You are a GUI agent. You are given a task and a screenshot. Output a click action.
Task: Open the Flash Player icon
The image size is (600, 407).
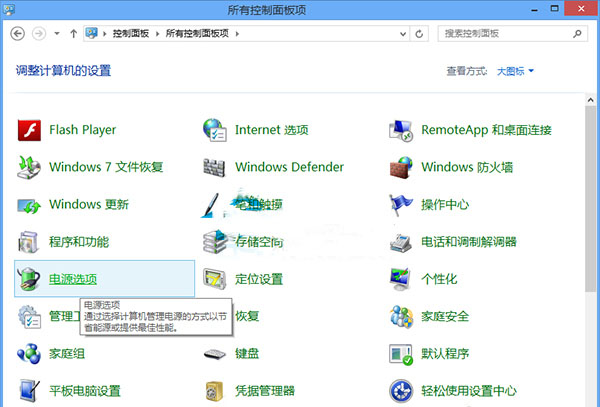pyautogui.click(x=29, y=130)
